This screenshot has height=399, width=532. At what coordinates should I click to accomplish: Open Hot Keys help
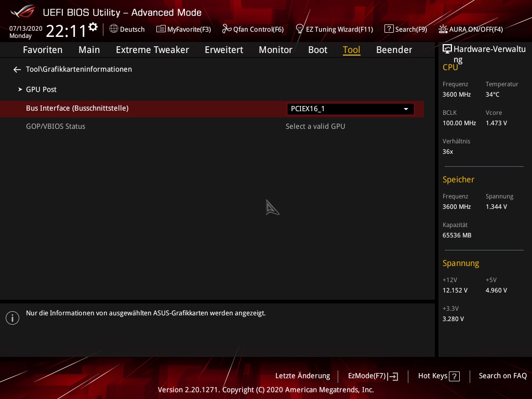point(438,376)
